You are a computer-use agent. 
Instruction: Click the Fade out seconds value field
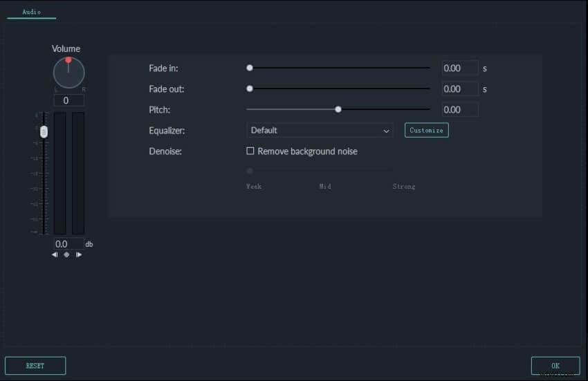[460, 89]
